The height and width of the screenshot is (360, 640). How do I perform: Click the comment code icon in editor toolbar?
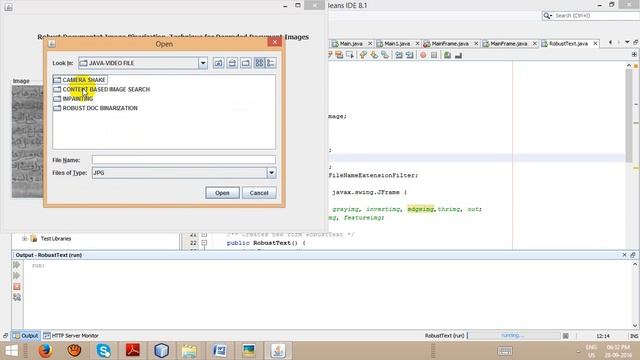447,55
